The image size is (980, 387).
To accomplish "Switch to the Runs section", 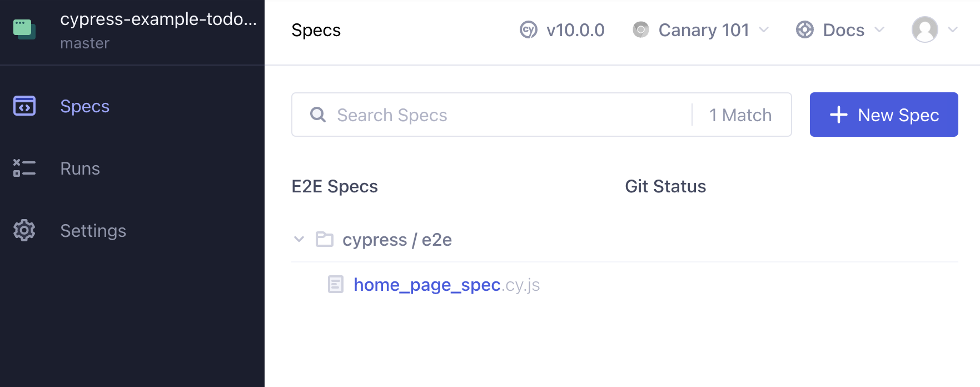I will 79,168.
